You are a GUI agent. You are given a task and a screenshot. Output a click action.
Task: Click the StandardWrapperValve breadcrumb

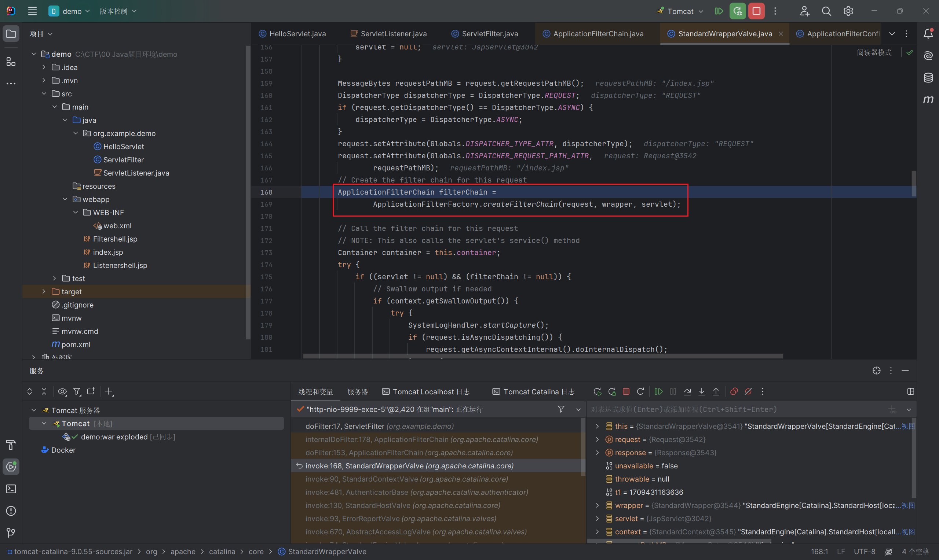(322, 552)
